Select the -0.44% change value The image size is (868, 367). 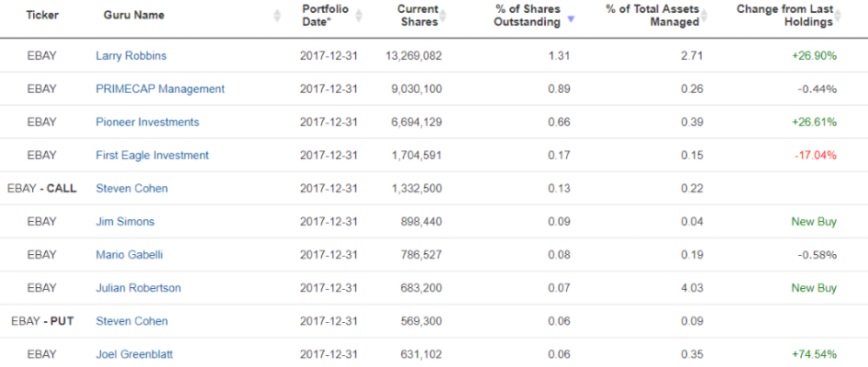817,89
